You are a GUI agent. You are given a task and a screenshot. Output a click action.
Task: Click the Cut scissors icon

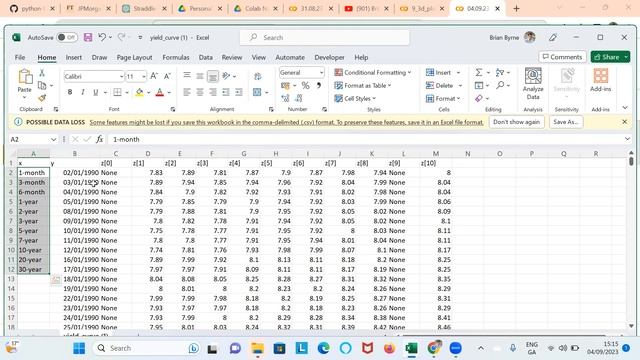click(x=42, y=73)
